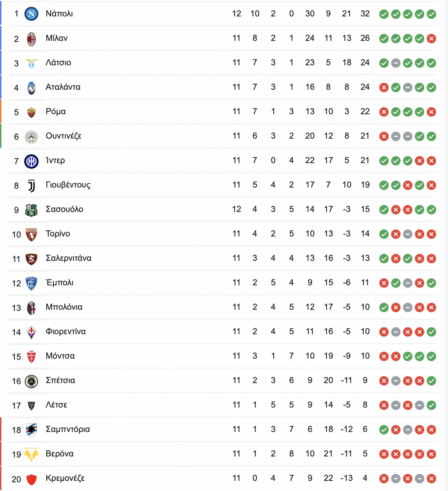Open the Roma wolf crest icon

click(31, 112)
